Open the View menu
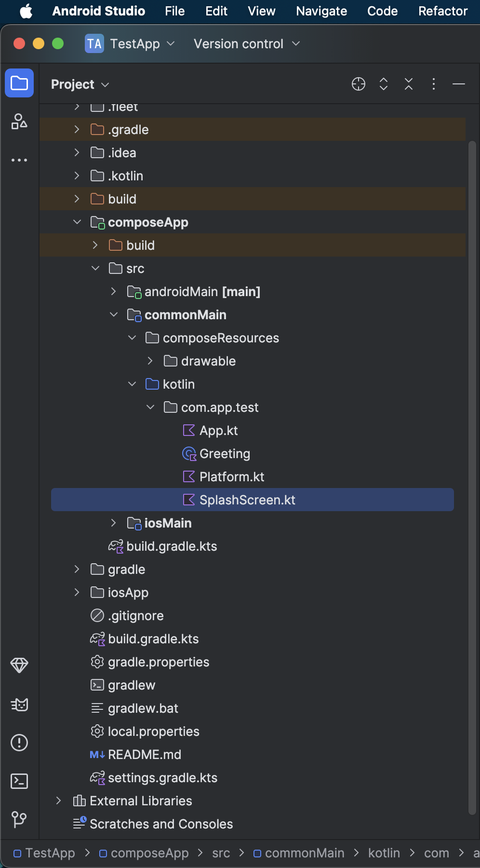The width and height of the screenshot is (480, 868). point(262,11)
